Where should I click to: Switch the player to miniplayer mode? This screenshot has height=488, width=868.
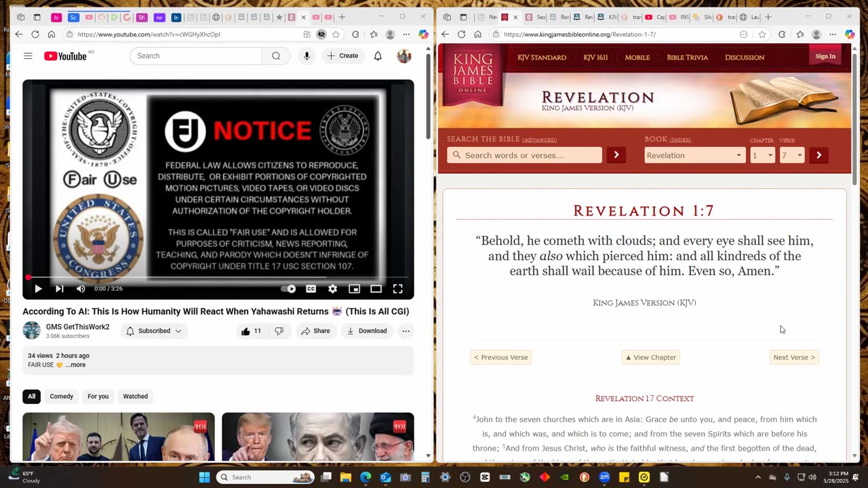tap(354, 289)
